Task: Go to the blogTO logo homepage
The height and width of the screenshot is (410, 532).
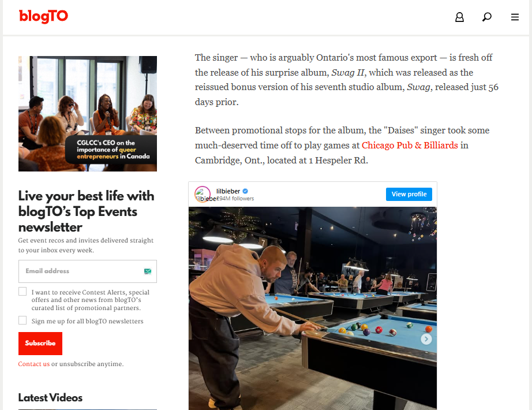Action: (x=43, y=16)
